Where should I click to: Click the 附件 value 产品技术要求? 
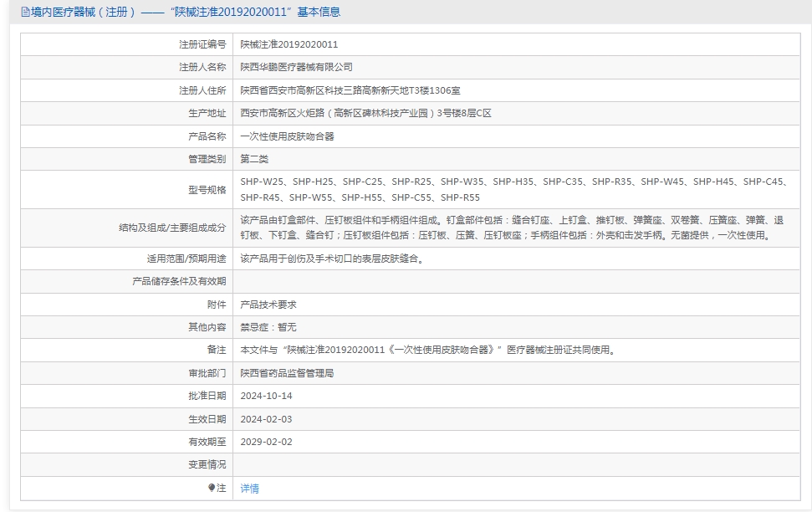[268, 305]
